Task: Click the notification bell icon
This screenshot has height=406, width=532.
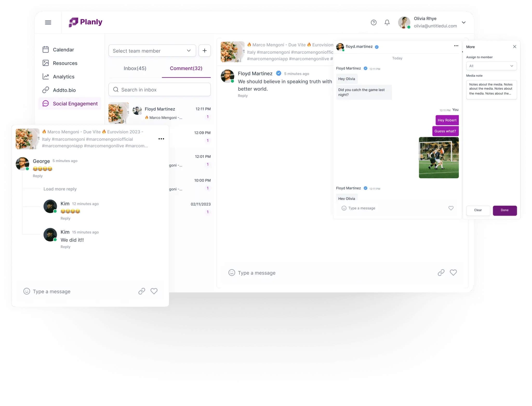Action: click(387, 22)
